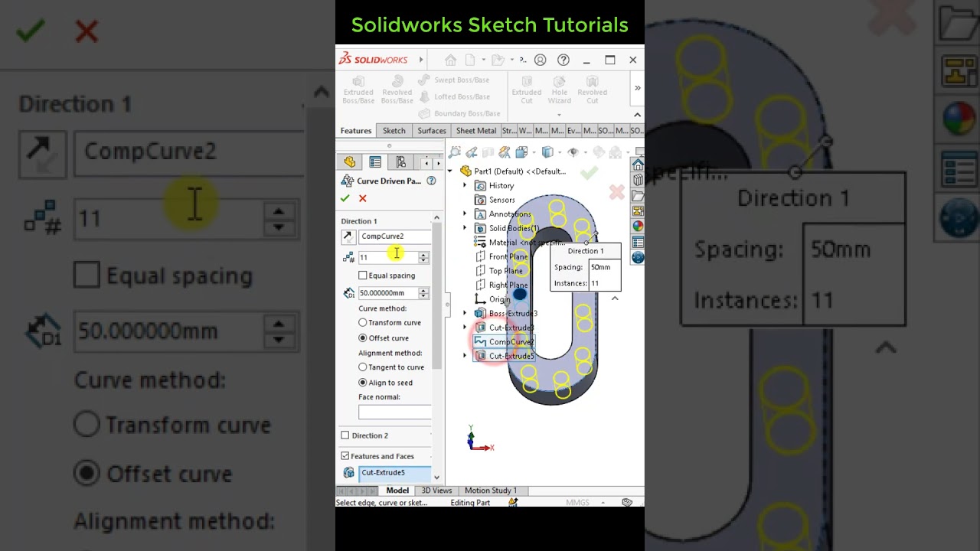Select the Revolved Cut tool
980x551 pixels.
coord(593,89)
